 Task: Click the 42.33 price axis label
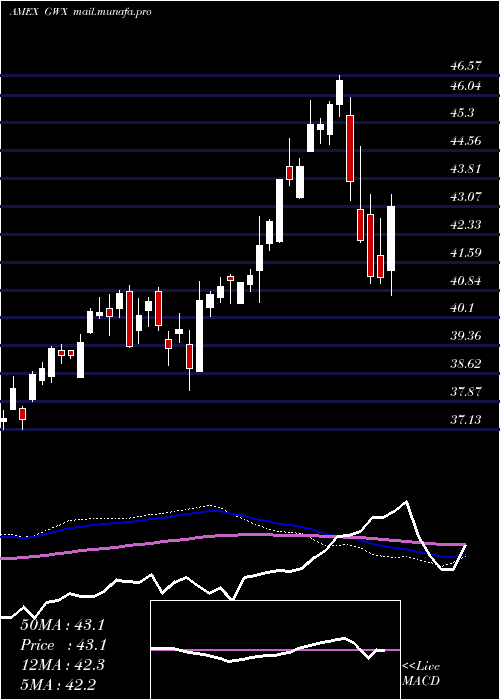click(466, 225)
